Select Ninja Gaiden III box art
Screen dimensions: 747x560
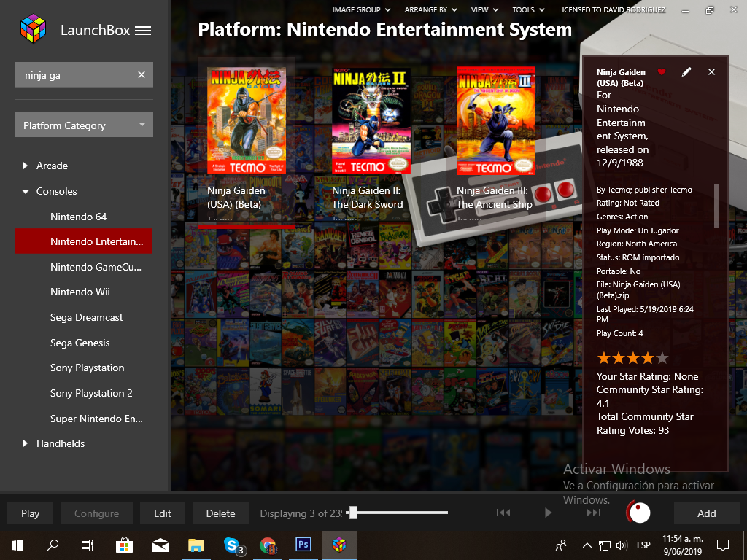pos(496,120)
